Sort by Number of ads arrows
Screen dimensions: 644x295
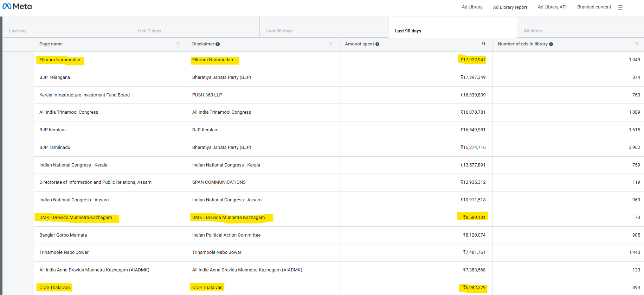click(637, 44)
